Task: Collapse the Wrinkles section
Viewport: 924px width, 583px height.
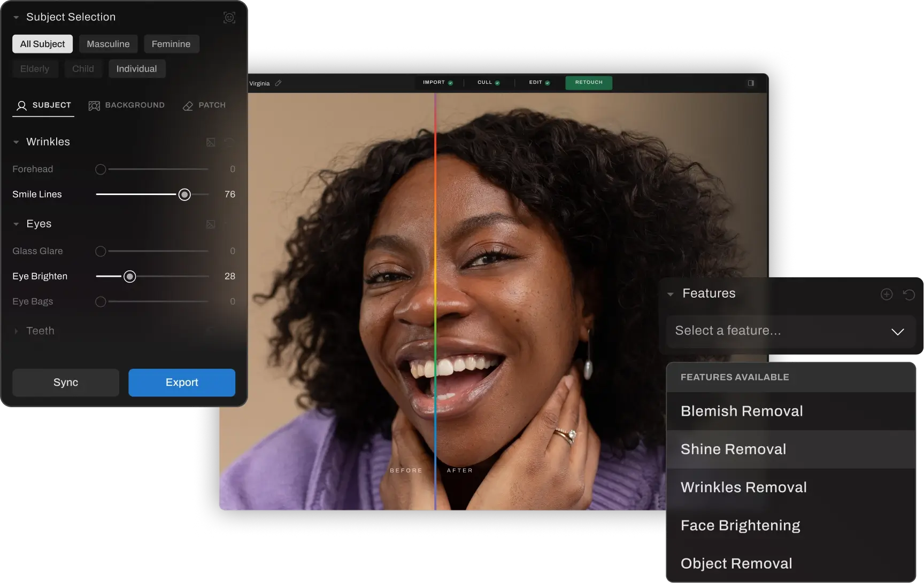Action: pyautogui.click(x=16, y=142)
